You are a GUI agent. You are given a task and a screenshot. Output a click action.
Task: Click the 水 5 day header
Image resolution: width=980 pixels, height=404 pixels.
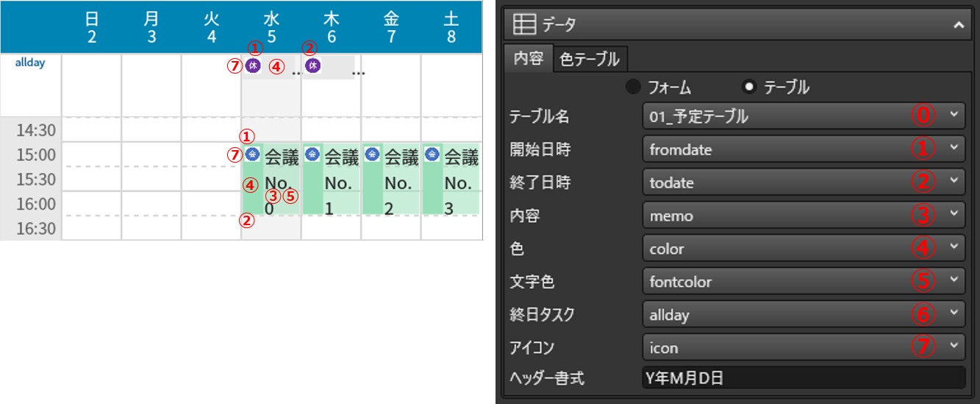pos(271,28)
